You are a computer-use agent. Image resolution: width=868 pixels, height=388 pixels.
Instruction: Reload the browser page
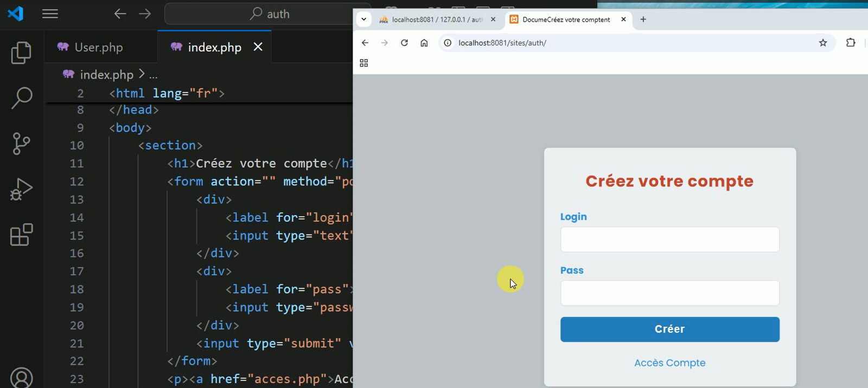pos(404,43)
